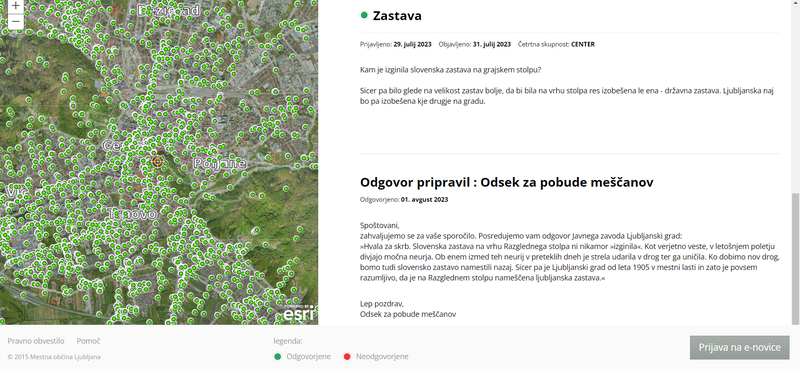800x370 pixels.
Task: Click the Bežigrad label on the map
Action: (x=170, y=10)
